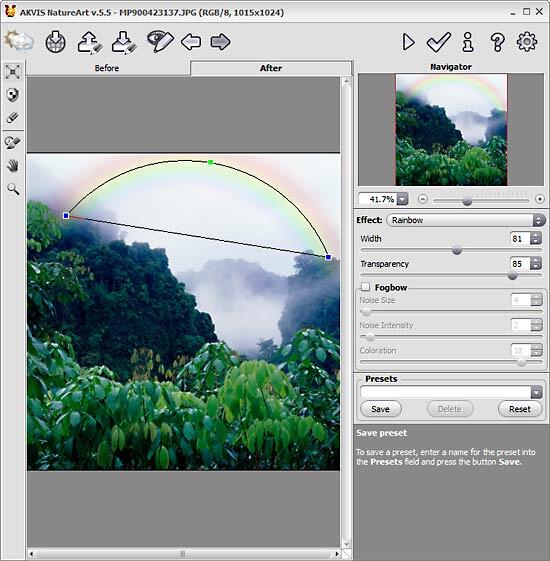The image size is (550, 561).
Task: Open the AKVIS home page weather icon
Action: (19, 42)
